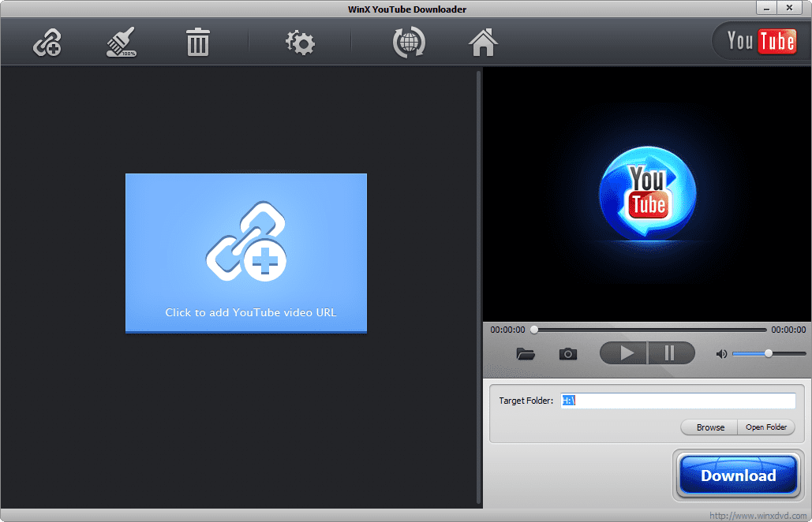Click the Browse button for target folder
Screen dimensions: 812x522
point(708,427)
